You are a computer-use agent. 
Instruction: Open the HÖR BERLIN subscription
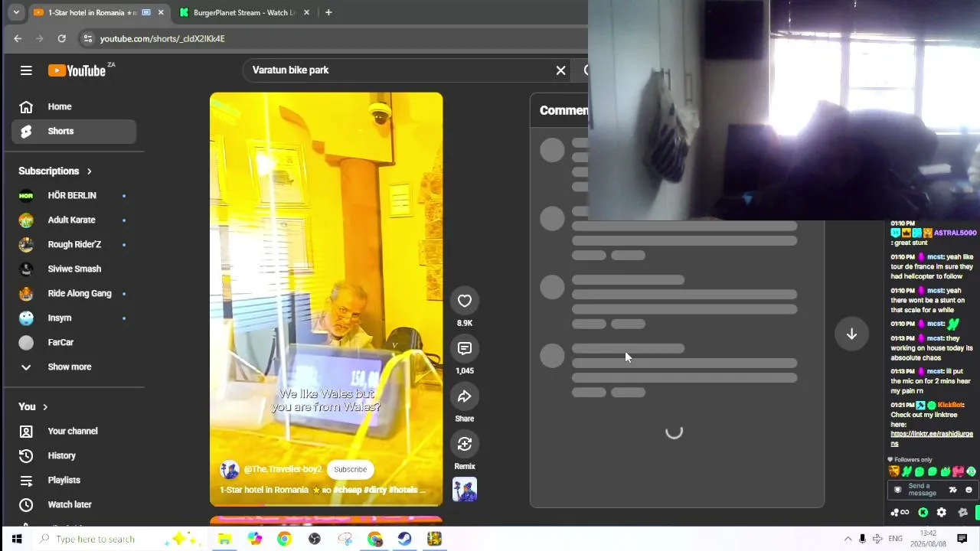tap(73, 195)
